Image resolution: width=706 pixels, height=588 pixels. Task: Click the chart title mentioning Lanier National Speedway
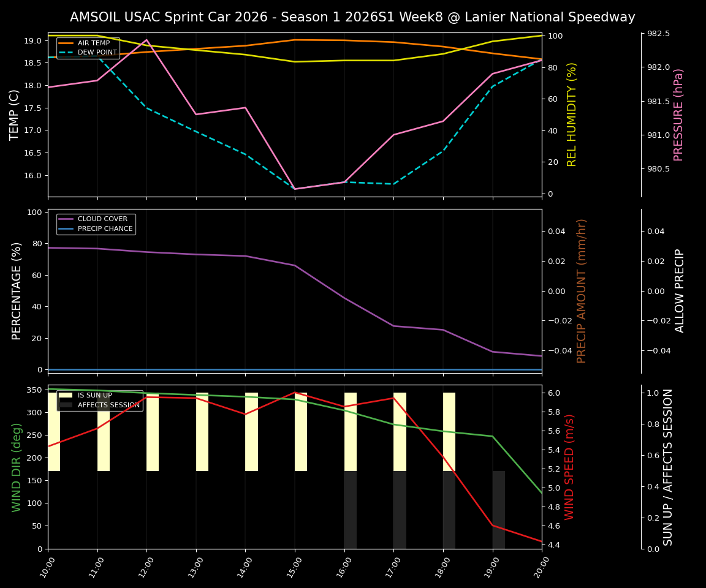click(x=353, y=17)
